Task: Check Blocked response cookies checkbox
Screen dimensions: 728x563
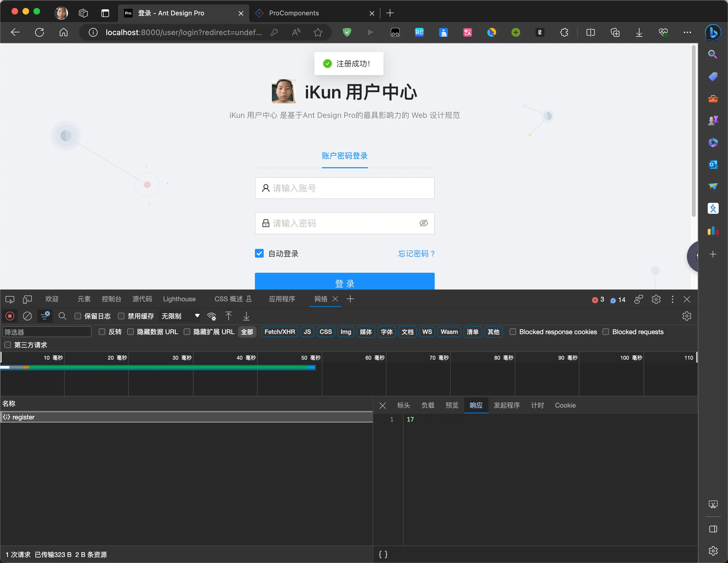Action: coord(513,332)
